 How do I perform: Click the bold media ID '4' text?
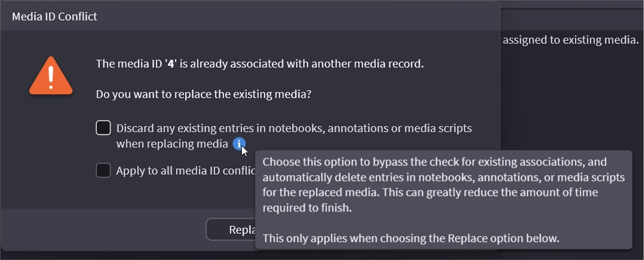click(171, 64)
